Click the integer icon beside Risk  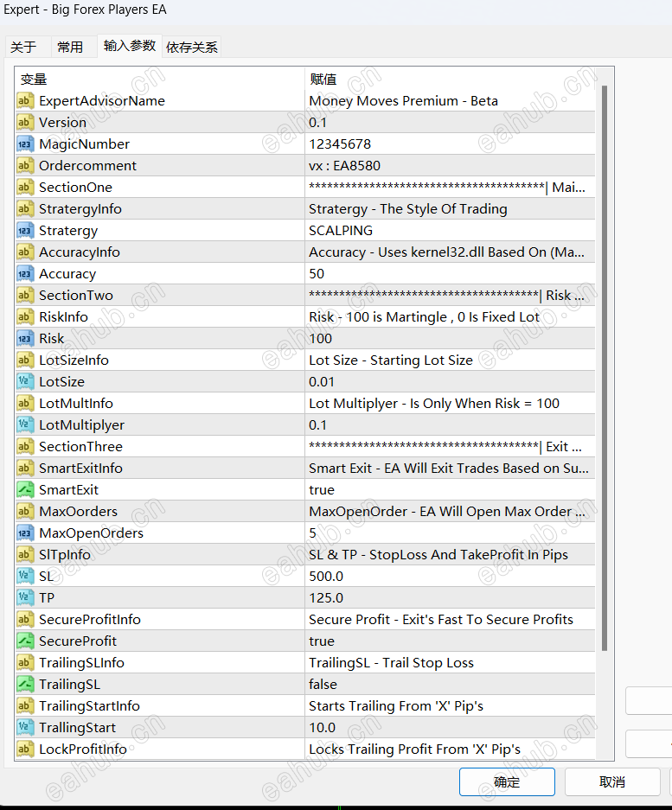[25, 339]
